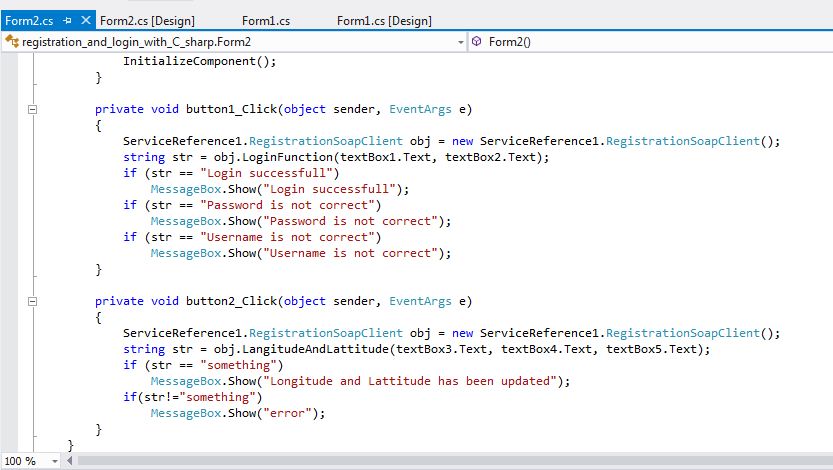Click textBox5.Text argument
Viewport: 833px width, 470px height.
click(651, 349)
